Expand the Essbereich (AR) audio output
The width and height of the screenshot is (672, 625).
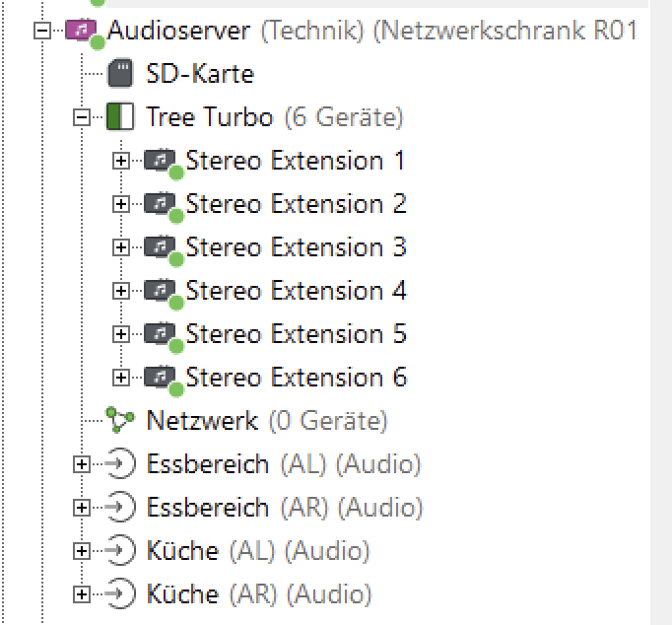82,508
